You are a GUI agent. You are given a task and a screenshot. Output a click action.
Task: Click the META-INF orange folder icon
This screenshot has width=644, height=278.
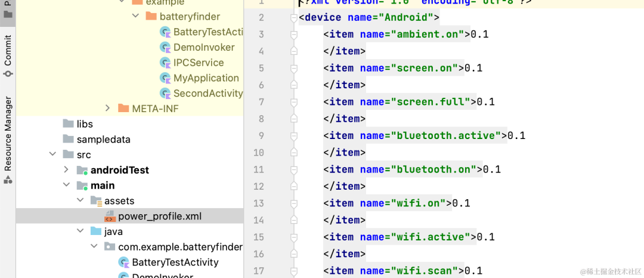point(123,109)
